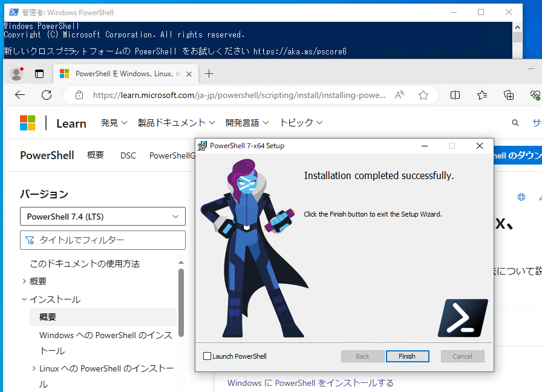Open the Favorites list icon
The image size is (542, 392).
tap(481, 95)
